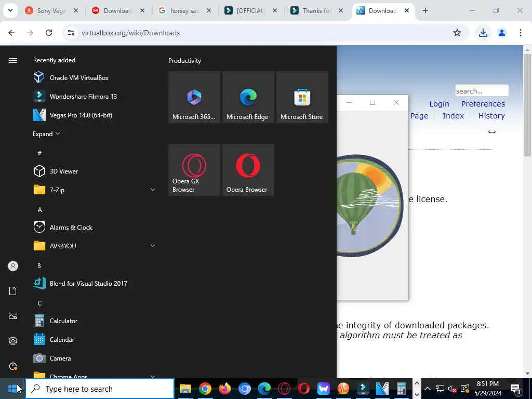532x399 pixels.
Task: Click the Windows Start button
Action: click(x=12, y=389)
